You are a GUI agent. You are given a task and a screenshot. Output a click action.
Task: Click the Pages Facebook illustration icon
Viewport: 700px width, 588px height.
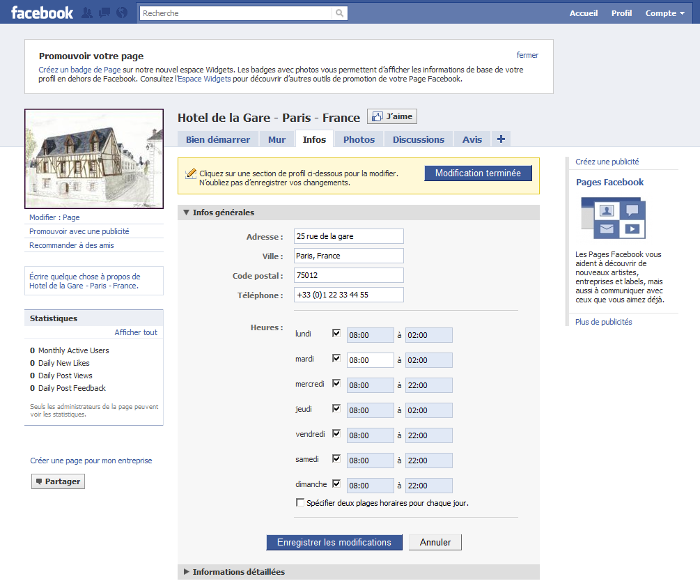(614, 218)
